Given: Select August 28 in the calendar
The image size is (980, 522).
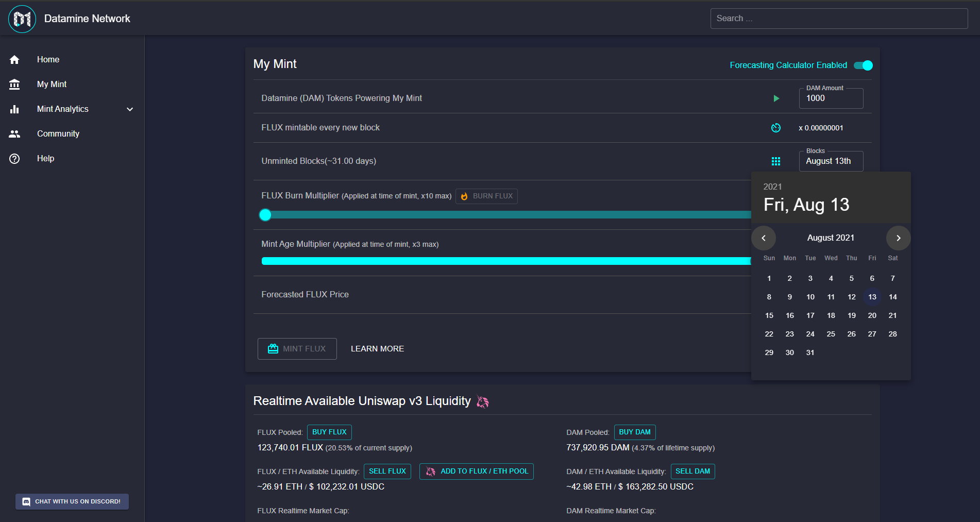Looking at the screenshot, I should (893, 334).
